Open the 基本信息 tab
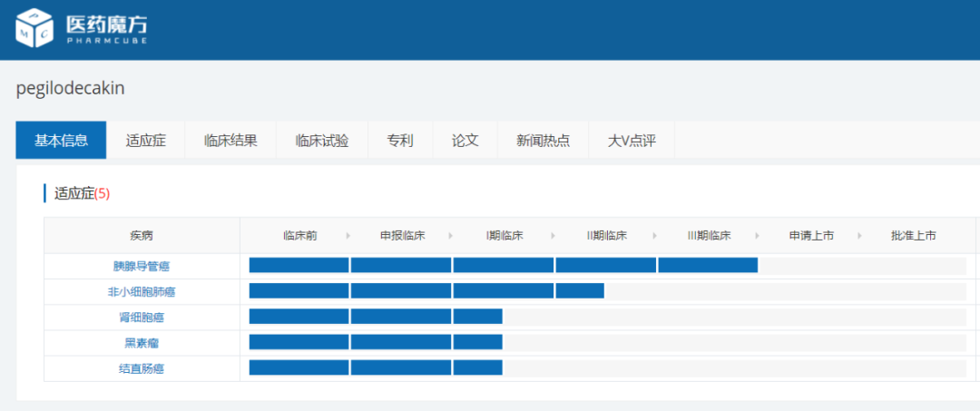 [x=61, y=141]
